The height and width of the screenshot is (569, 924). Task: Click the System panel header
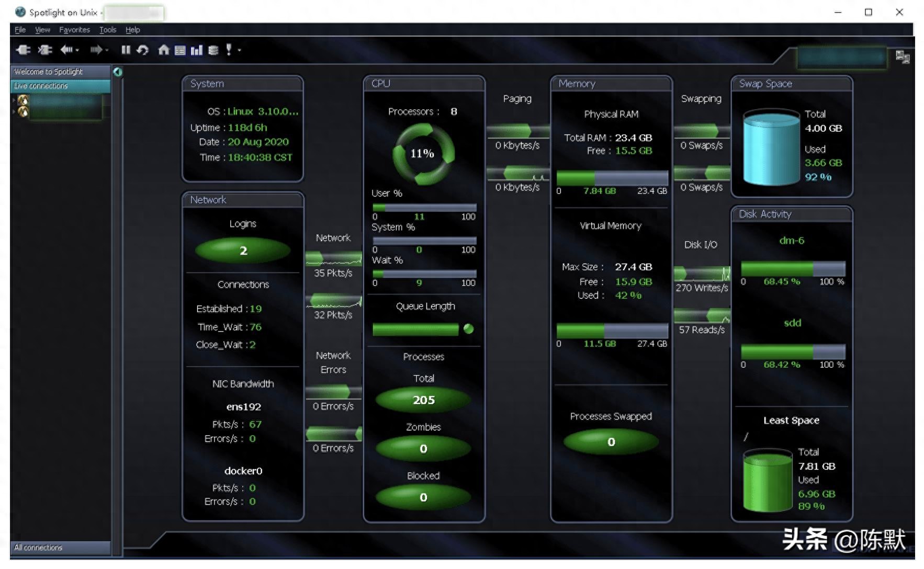[x=242, y=84]
